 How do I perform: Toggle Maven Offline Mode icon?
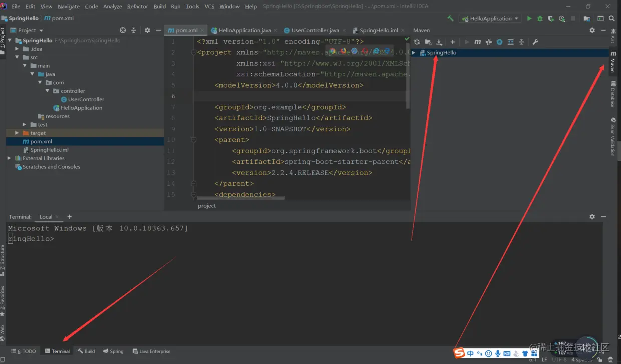489,42
